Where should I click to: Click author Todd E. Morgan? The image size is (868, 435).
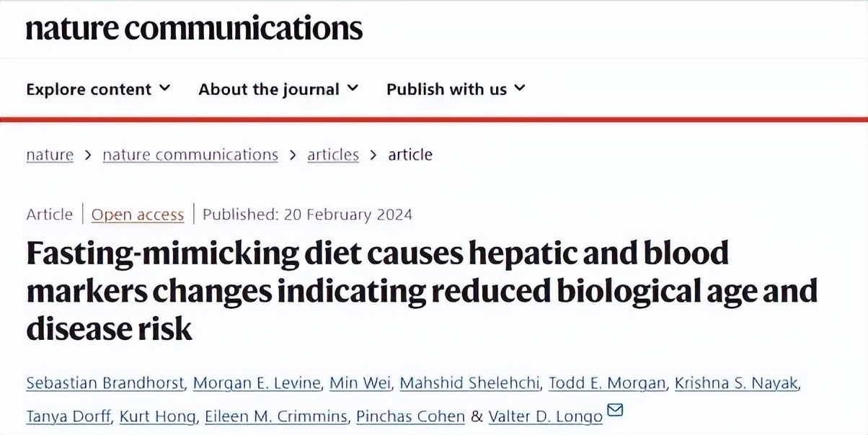point(607,383)
